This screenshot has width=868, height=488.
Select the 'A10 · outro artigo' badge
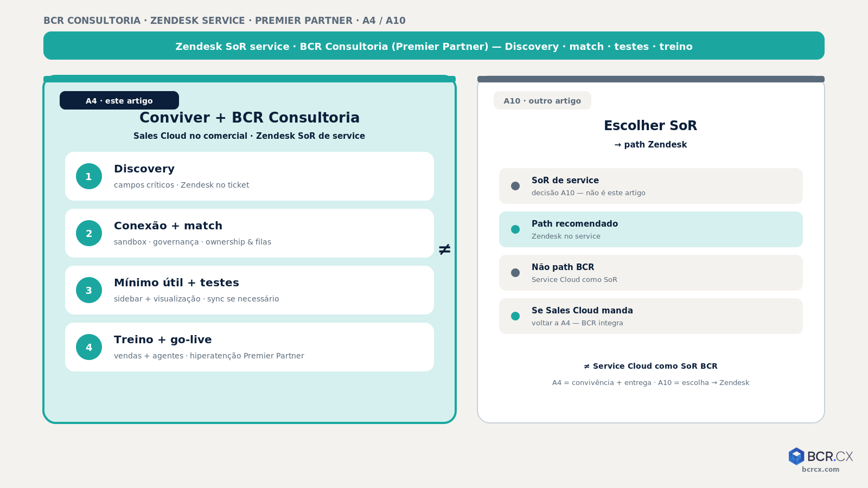(542, 100)
